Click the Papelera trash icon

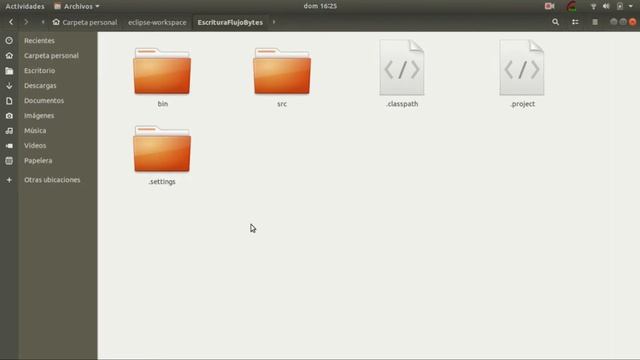click(x=9, y=161)
